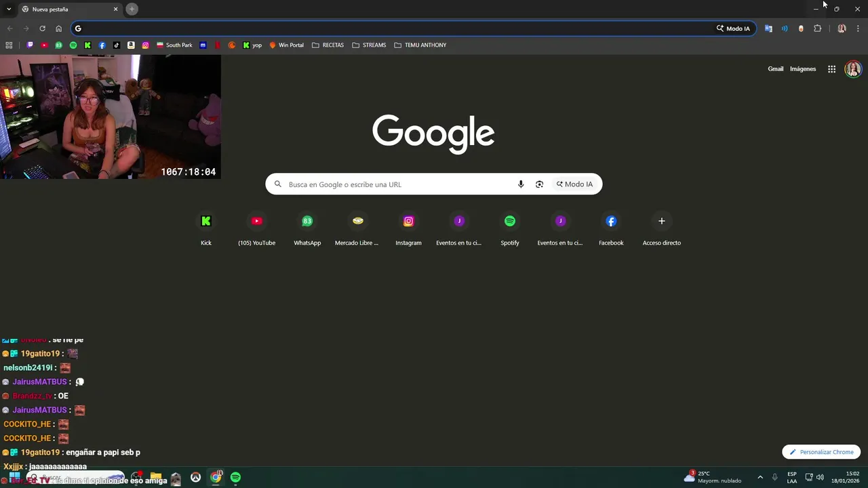Open the Imágenes link

[x=803, y=69]
